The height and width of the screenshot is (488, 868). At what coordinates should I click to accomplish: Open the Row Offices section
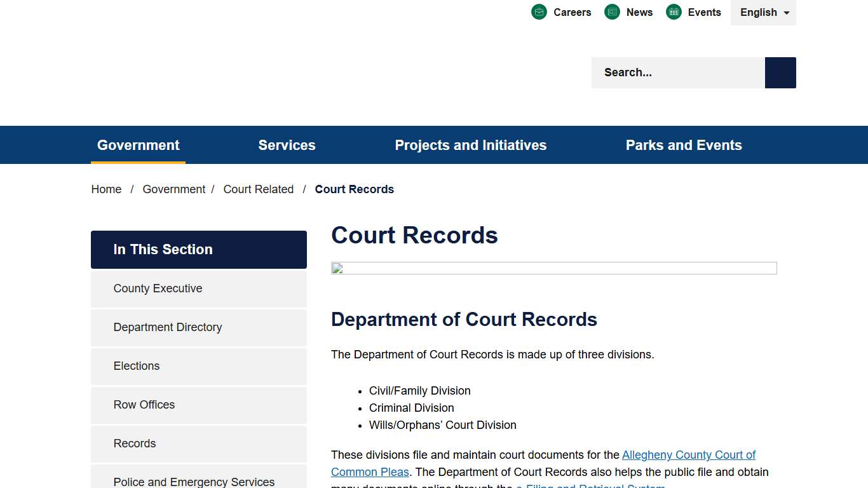pyautogui.click(x=144, y=405)
